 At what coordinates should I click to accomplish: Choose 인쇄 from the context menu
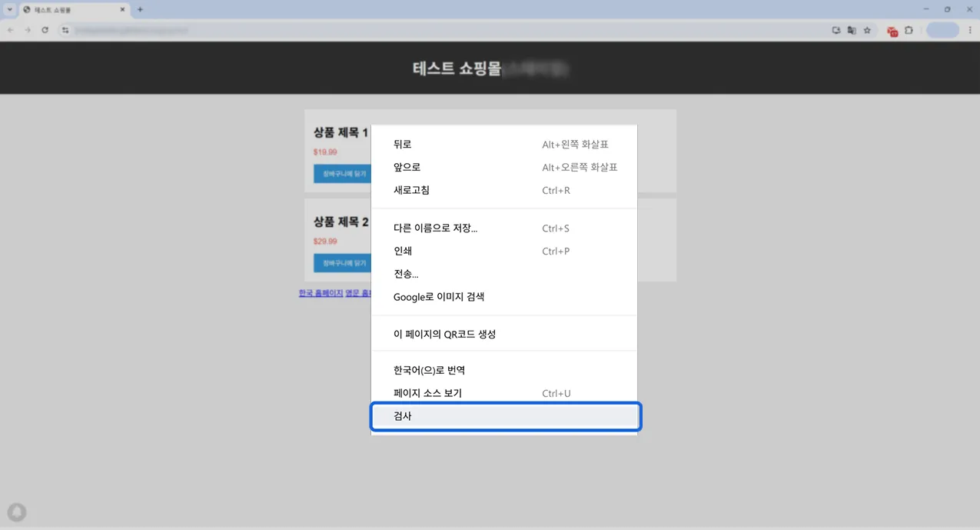(x=504, y=252)
